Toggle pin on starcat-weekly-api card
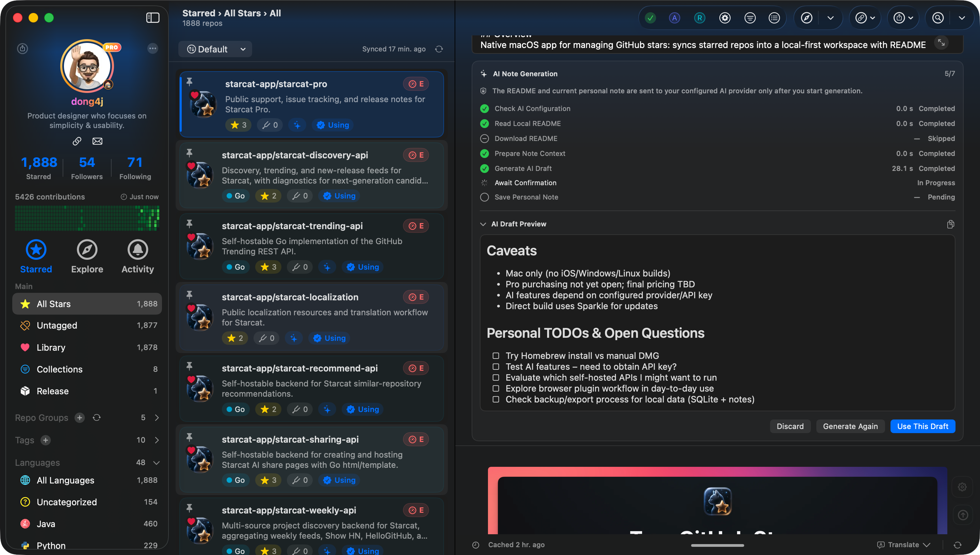Viewport: 980px width, 555px height. [189, 508]
